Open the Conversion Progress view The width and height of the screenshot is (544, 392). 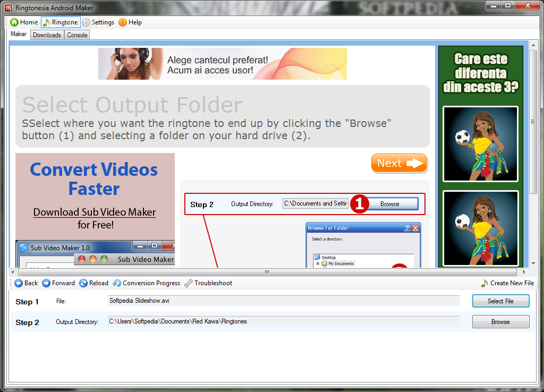(x=147, y=283)
